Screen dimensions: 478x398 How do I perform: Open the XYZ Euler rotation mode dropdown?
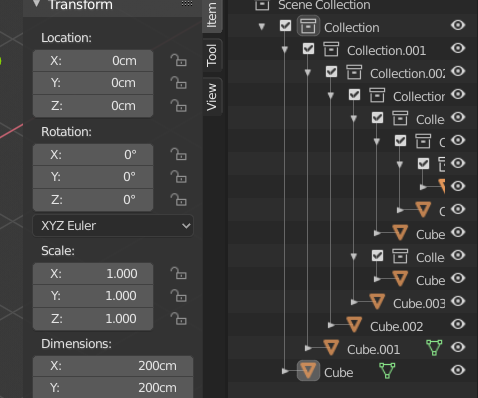[113, 226]
